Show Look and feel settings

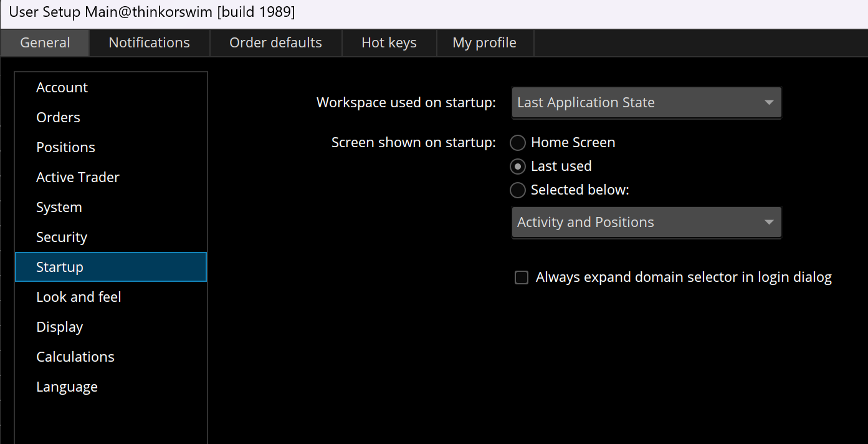click(79, 297)
